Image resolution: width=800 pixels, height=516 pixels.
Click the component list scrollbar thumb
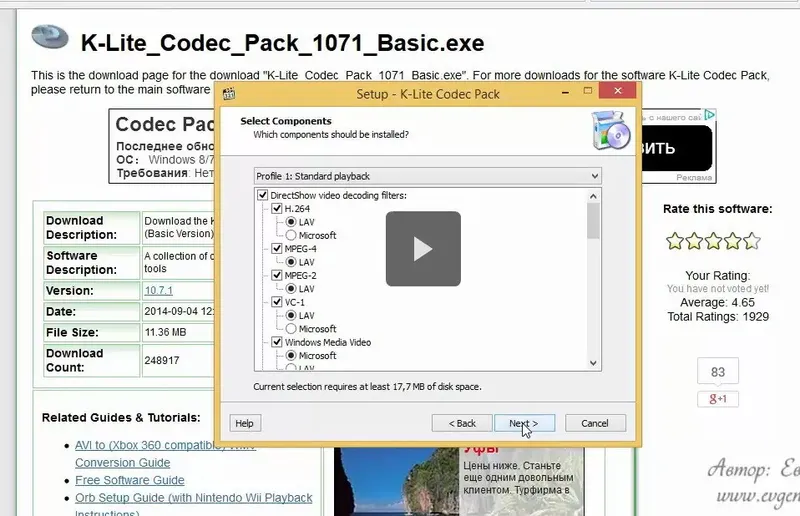593,221
